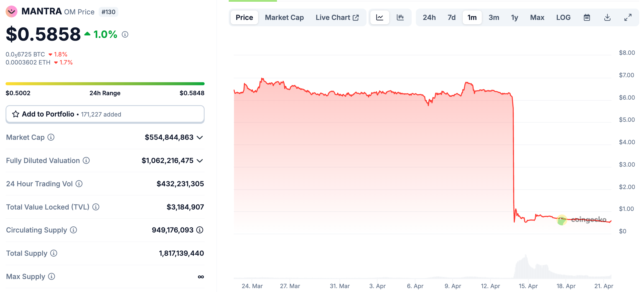
Task: Click the download chart data icon
Action: tap(607, 17)
